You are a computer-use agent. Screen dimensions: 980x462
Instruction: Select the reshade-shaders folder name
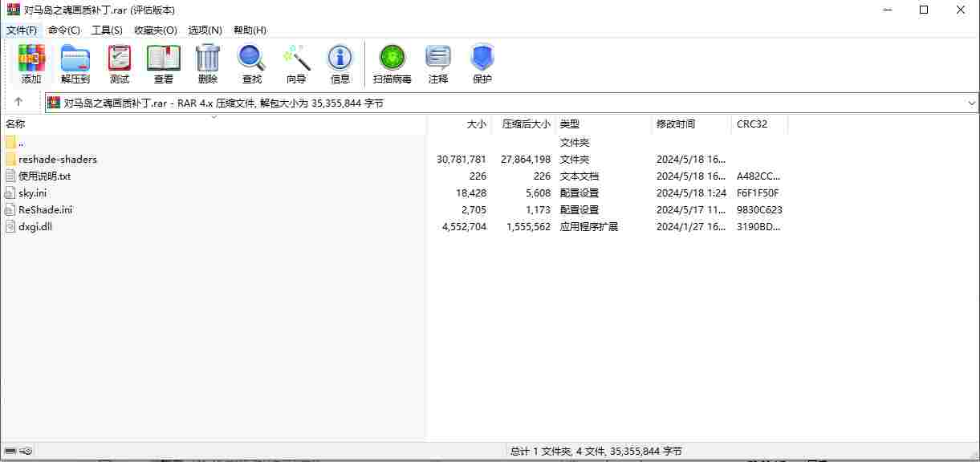(58, 159)
